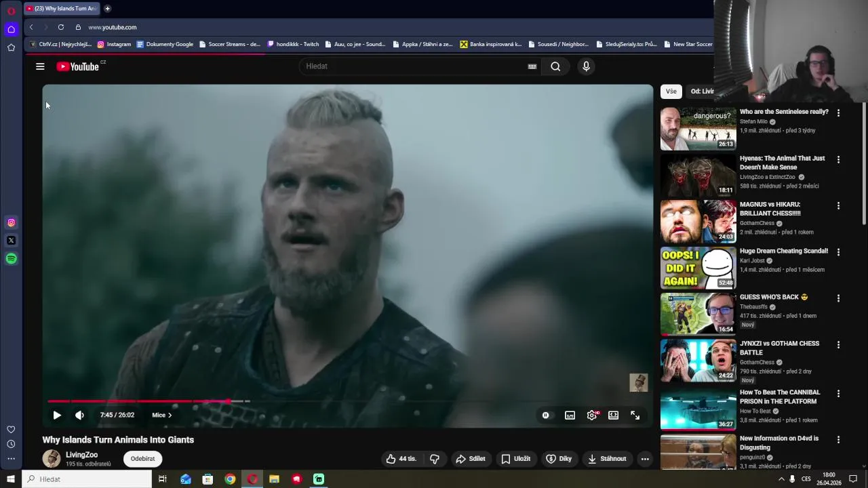868x488 pixels.
Task: Open the Dokumenty Google bookmark
Action: 165,44
